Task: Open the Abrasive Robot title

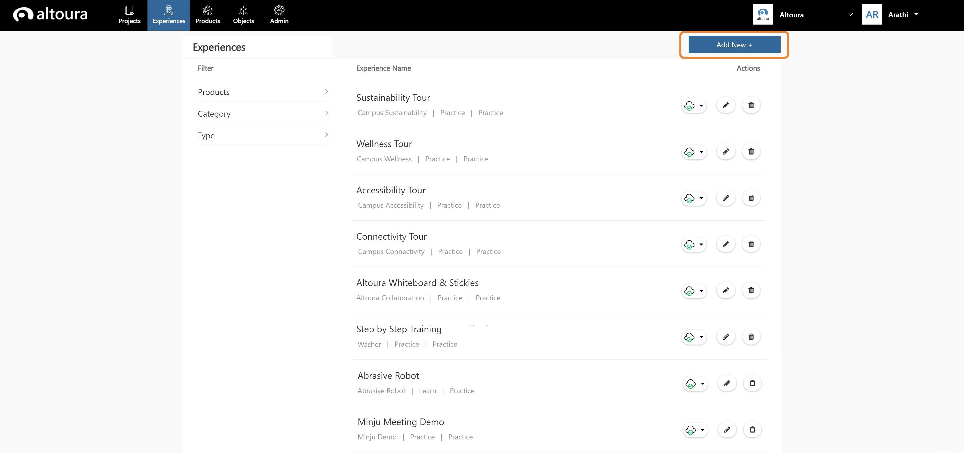Action: click(388, 375)
